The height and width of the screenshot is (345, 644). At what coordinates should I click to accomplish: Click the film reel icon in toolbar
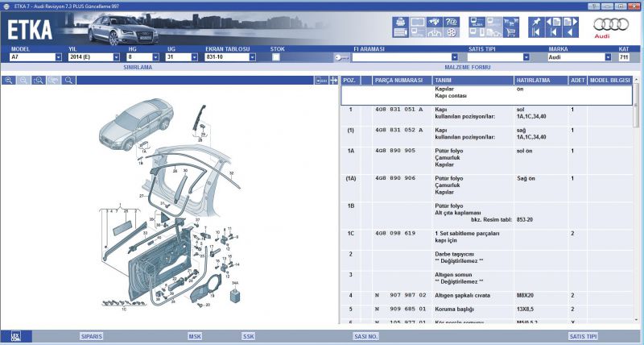452,32
